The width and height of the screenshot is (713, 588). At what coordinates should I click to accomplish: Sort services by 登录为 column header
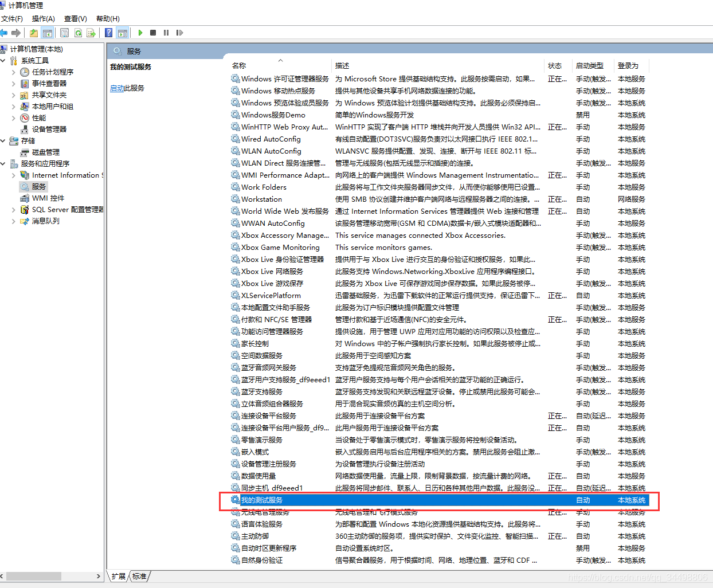tap(628, 66)
